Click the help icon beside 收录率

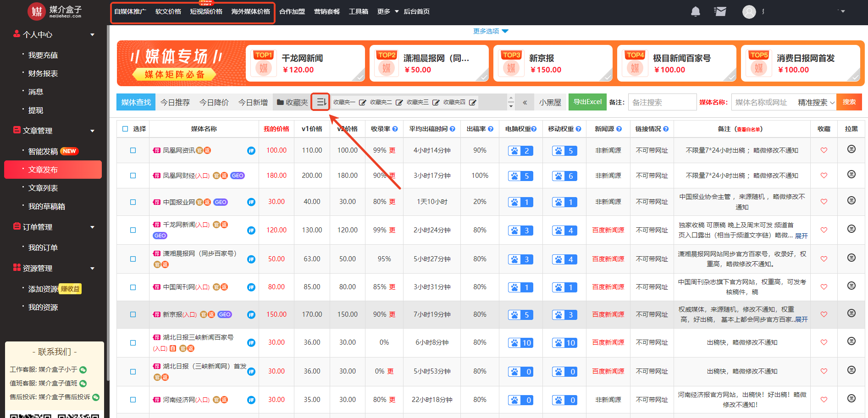tap(395, 129)
